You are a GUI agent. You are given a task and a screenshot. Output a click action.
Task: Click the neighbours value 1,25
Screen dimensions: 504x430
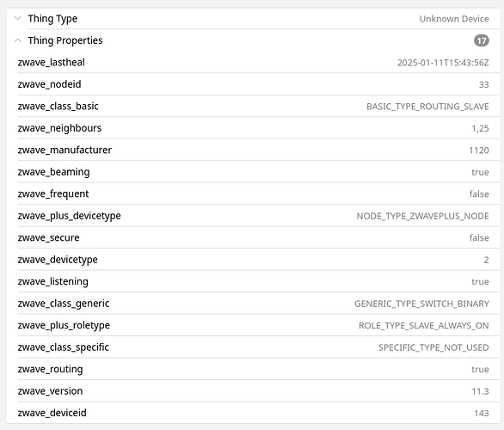click(480, 128)
